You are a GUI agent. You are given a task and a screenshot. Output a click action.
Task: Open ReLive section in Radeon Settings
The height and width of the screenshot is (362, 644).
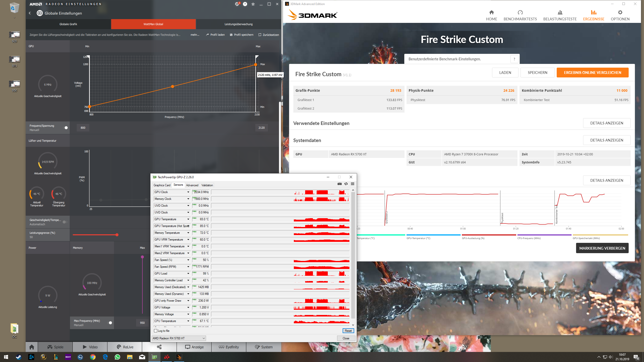[x=125, y=347]
